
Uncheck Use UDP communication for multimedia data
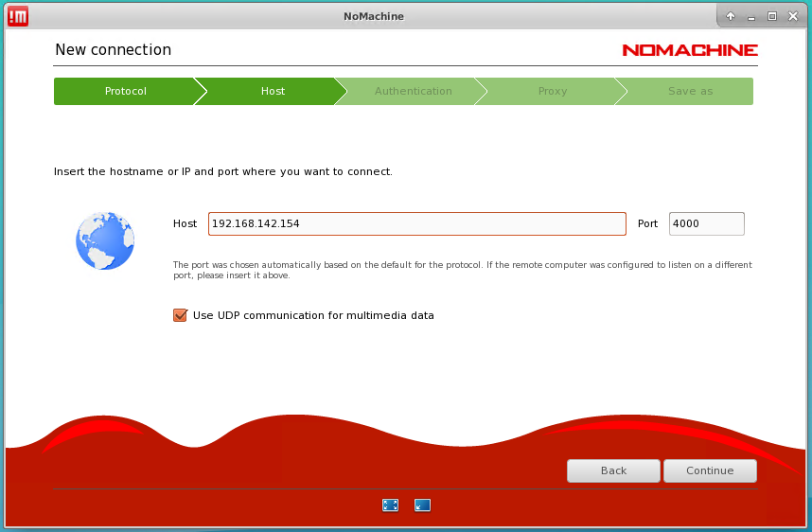pyautogui.click(x=180, y=315)
